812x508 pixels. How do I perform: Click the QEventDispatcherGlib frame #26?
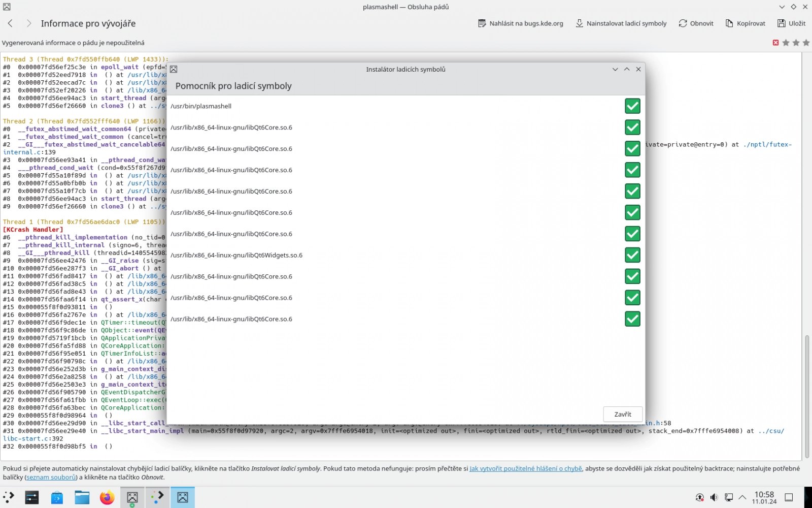click(85, 392)
